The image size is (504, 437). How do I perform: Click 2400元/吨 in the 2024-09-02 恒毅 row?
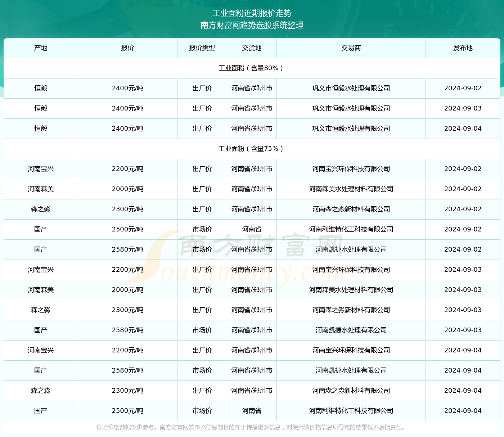coord(127,88)
